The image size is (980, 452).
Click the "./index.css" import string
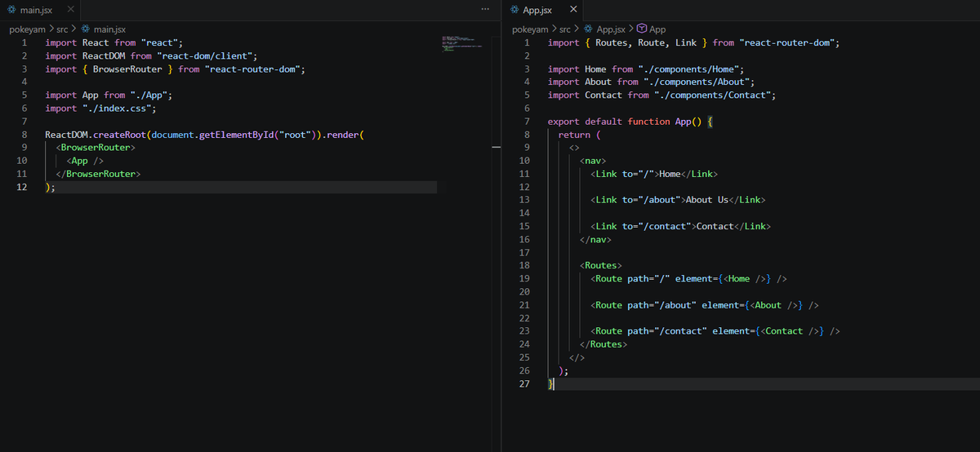pyautogui.click(x=119, y=108)
